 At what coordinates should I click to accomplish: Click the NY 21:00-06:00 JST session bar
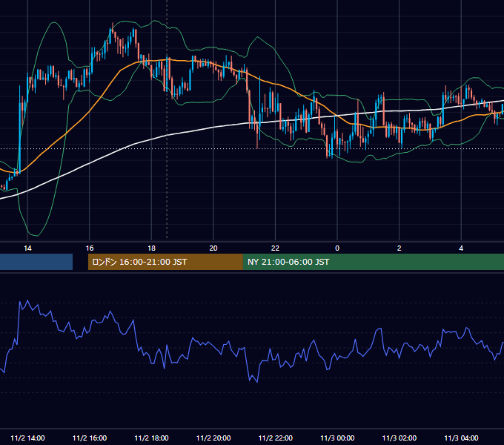[374, 262]
